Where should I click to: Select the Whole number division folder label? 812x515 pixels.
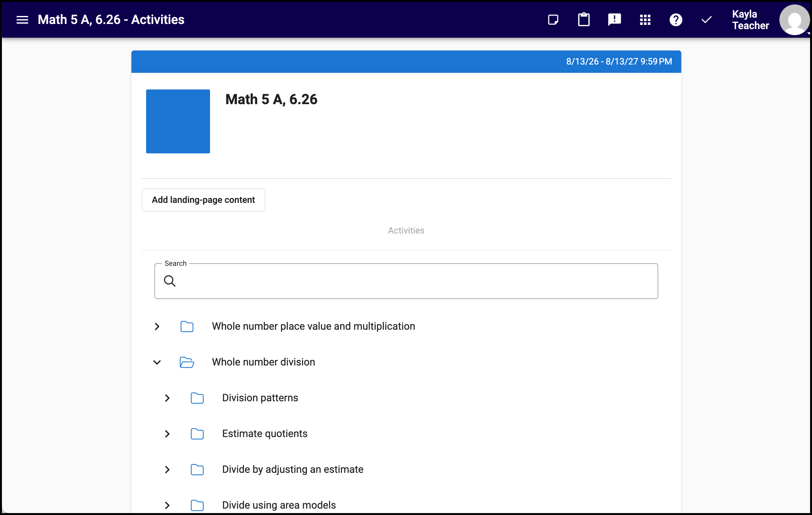pyautogui.click(x=263, y=362)
